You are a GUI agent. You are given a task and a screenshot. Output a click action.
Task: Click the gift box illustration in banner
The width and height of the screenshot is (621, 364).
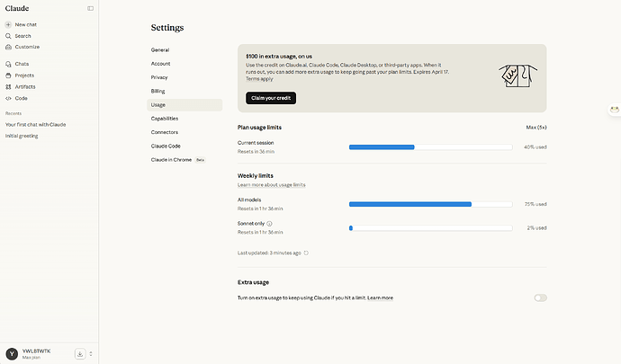click(517, 75)
